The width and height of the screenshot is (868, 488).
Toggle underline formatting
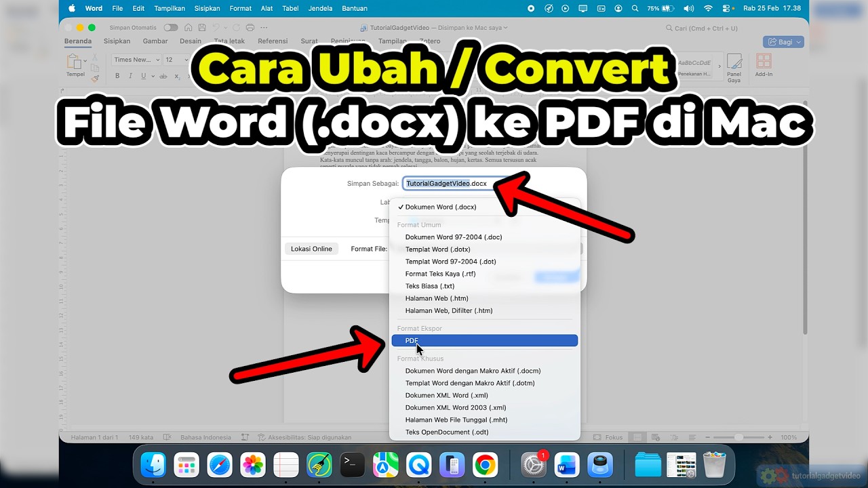(x=144, y=77)
